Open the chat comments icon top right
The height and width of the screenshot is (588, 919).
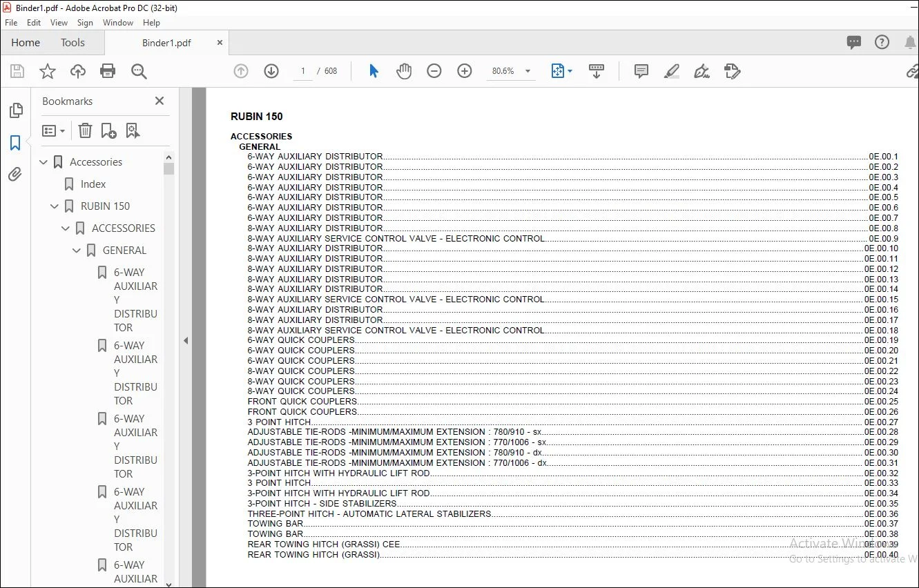[x=854, y=43]
